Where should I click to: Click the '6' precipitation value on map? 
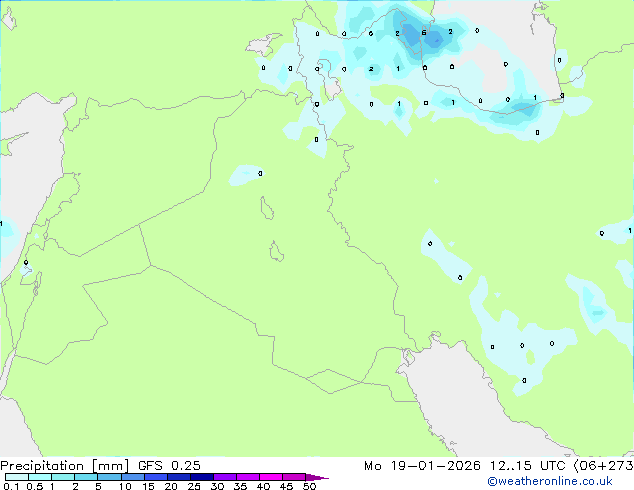424,32
